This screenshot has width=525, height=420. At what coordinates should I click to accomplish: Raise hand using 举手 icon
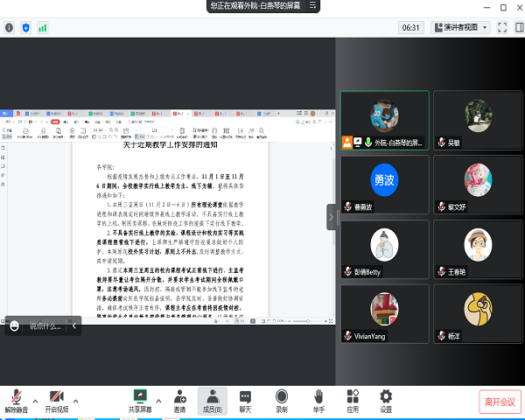(318, 395)
